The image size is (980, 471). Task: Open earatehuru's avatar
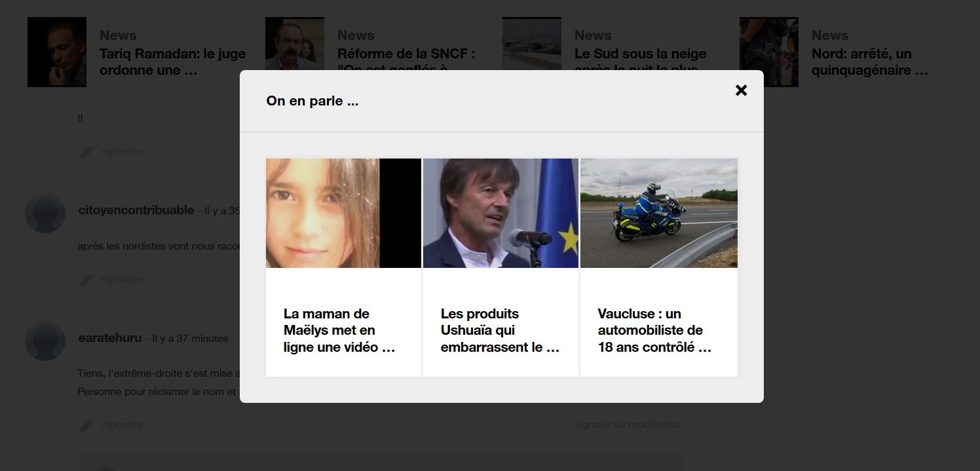tap(45, 341)
